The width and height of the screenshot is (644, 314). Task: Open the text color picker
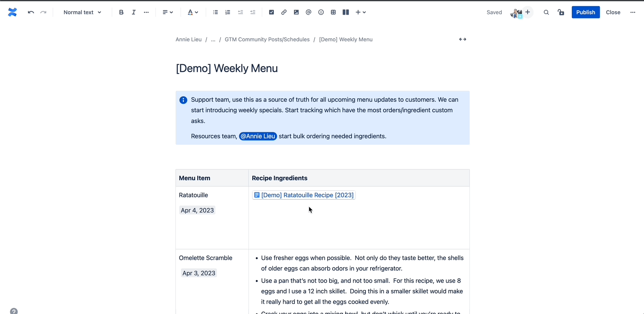(x=193, y=12)
